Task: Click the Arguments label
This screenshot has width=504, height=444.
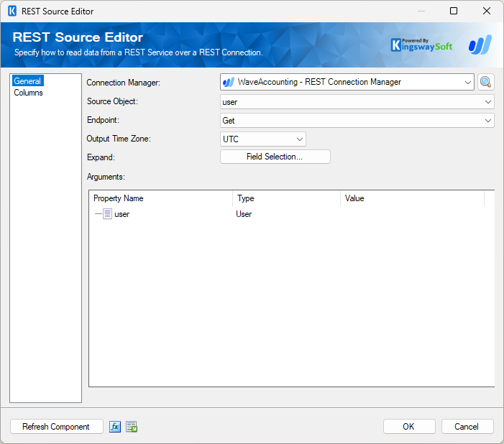Action: 106,177
